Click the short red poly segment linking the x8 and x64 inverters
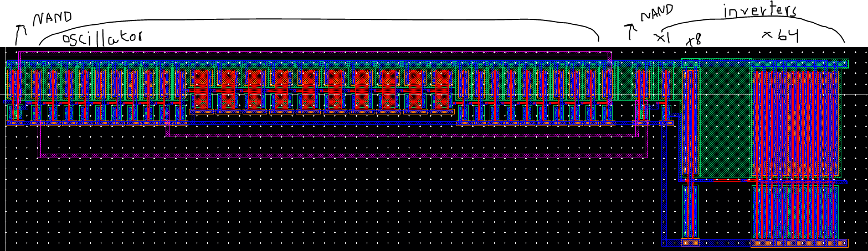 (727, 180)
